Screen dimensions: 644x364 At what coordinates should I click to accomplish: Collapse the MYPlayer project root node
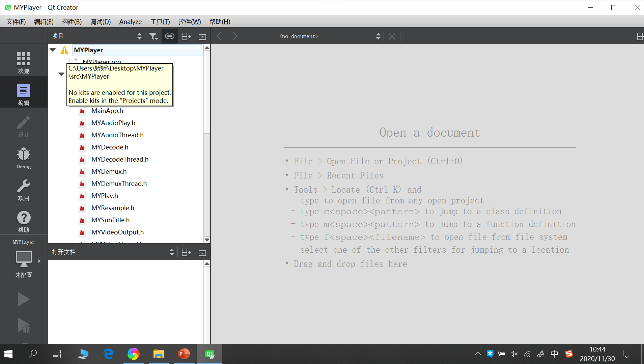pyautogui.click(x=53, y=50)
